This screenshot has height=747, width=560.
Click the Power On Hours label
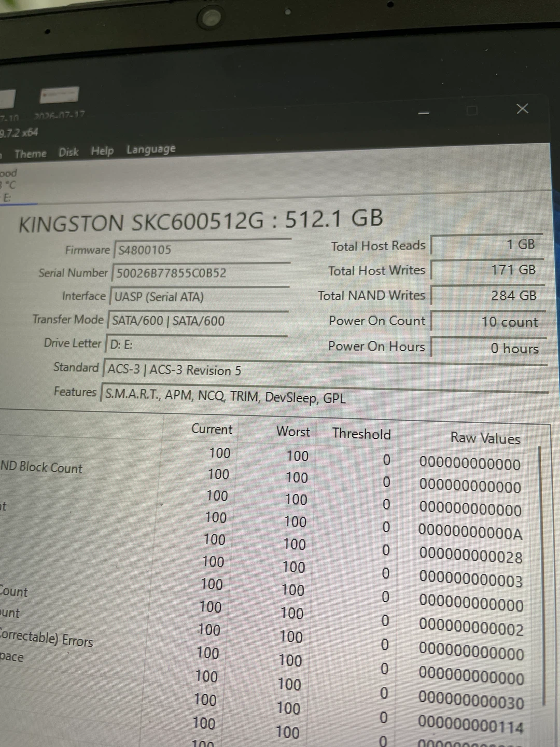pos(376,346)
